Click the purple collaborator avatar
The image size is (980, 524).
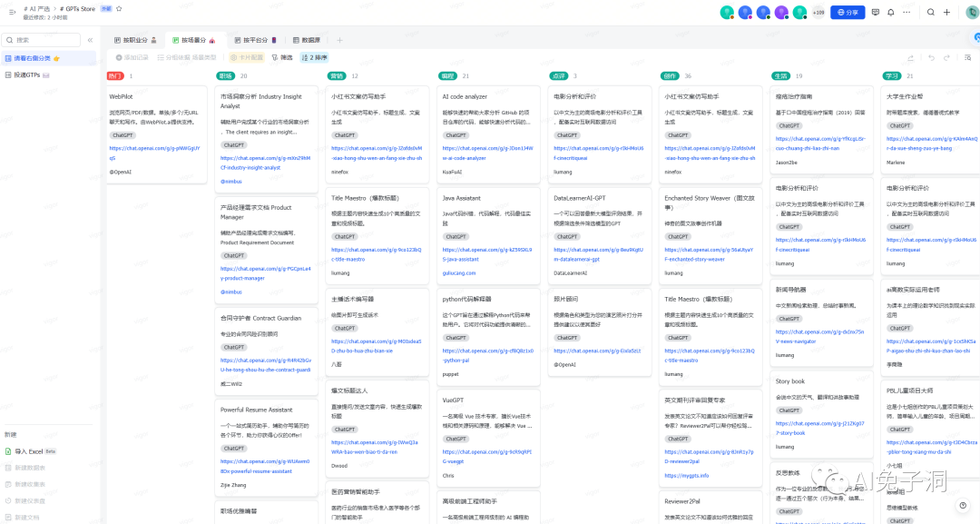(x=781, y=12)
